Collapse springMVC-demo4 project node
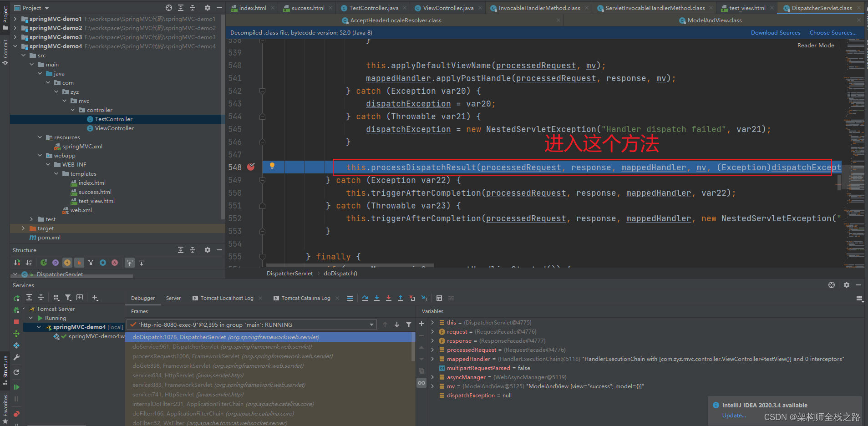Image resolution: width=868 pixels, height=426 pixels. 15,46
